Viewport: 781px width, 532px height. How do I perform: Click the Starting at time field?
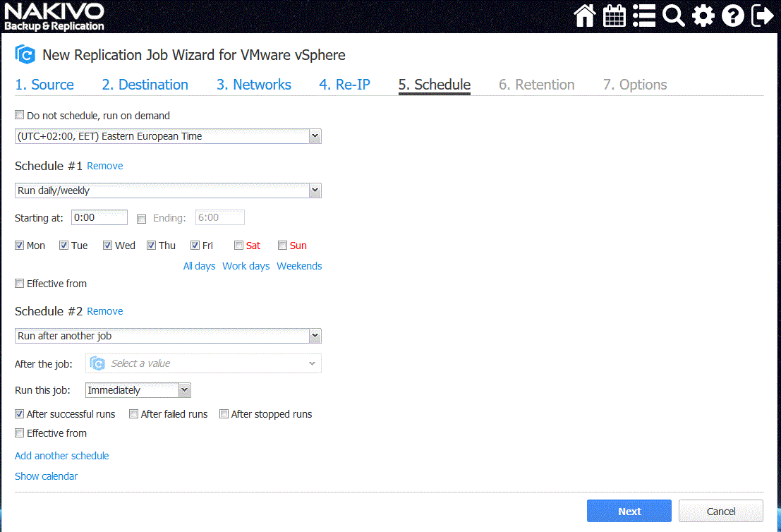[99, 218]
